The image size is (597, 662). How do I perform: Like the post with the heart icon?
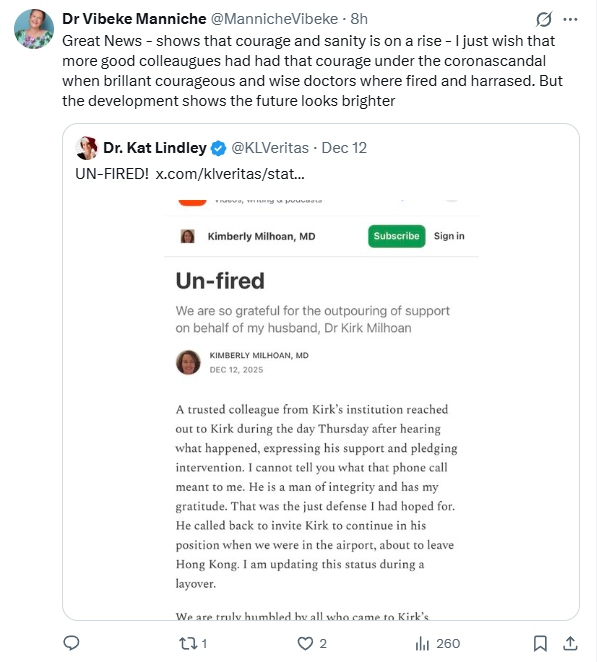click(x=305, y=643)
